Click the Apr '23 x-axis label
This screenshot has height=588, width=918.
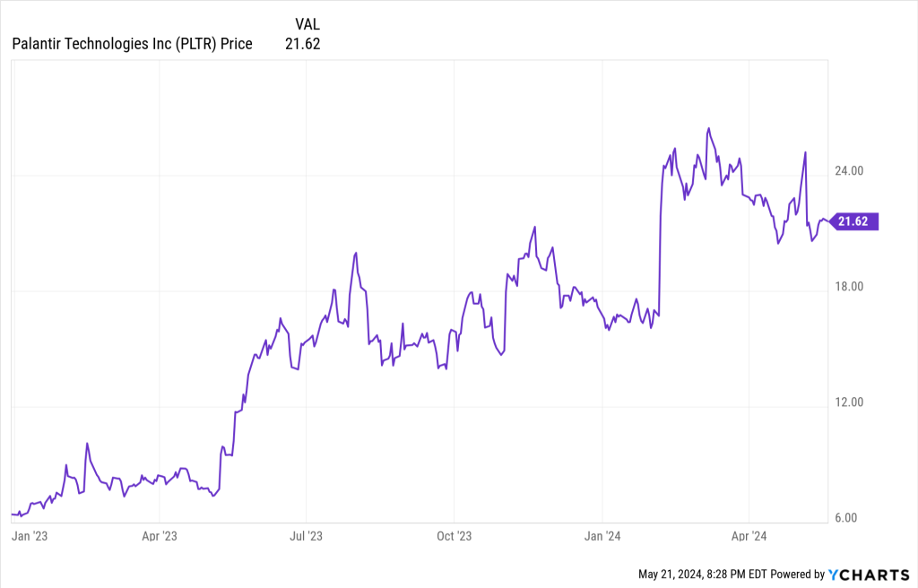159,537
